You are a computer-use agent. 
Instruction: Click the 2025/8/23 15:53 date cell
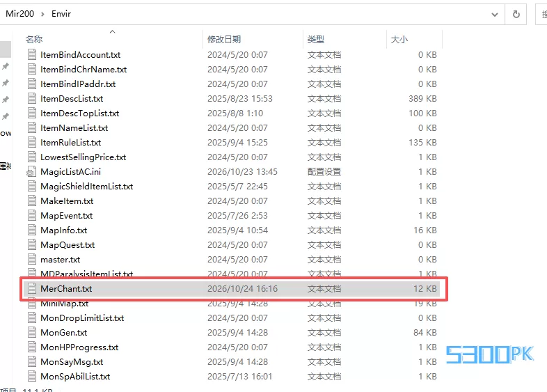240,99
